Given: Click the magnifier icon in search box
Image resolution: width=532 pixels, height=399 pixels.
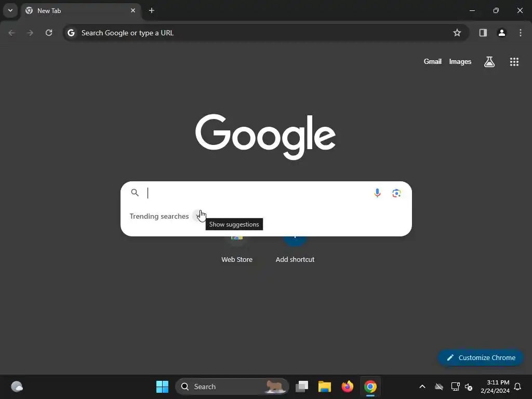Looking at the screenshot, I should pos(135,193).
